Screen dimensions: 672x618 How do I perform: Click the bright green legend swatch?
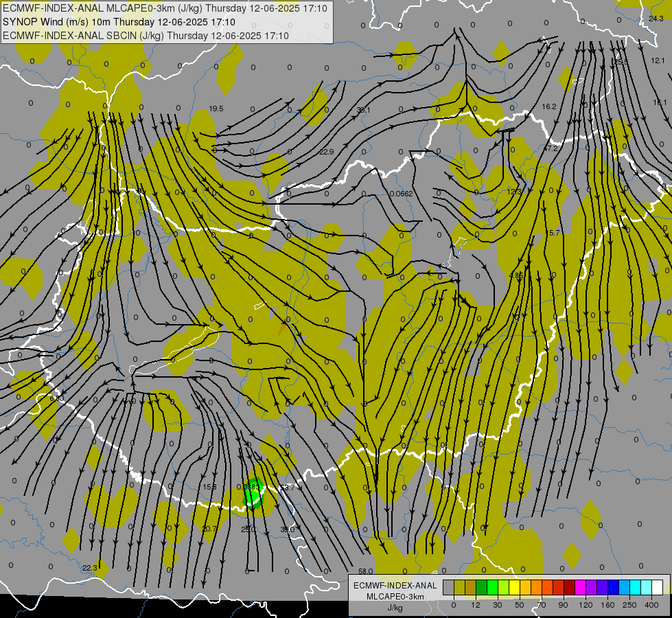coord(492,587)
